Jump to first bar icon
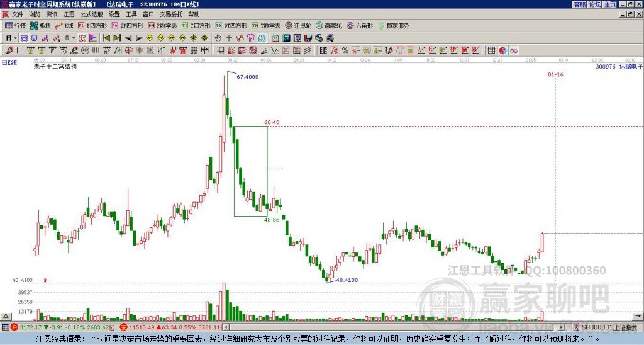 pos(106,38)
